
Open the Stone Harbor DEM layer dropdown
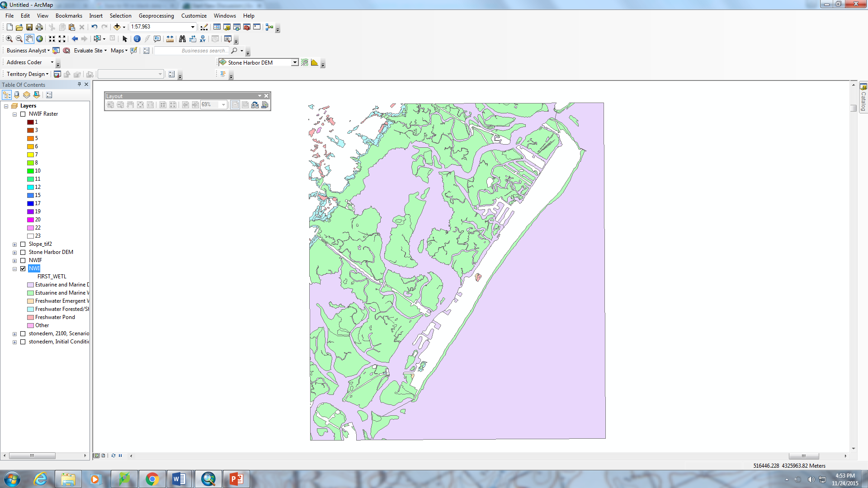[295, 63]
